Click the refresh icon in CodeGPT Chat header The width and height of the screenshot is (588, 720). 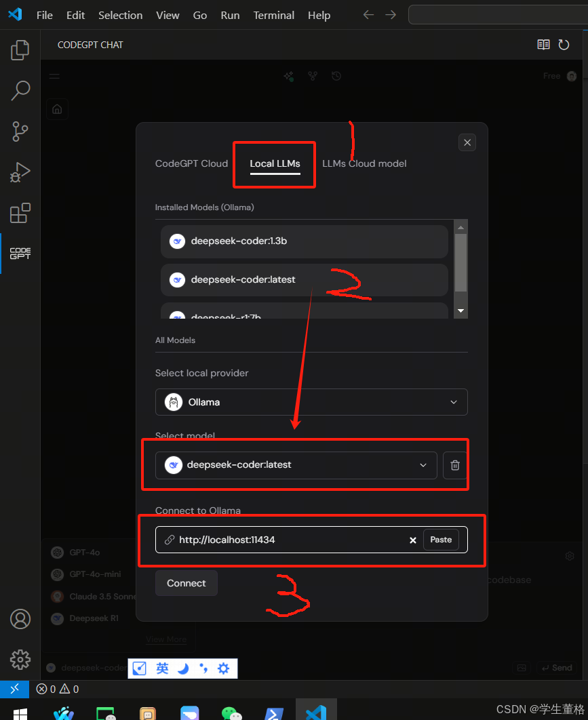pos(564,45)
